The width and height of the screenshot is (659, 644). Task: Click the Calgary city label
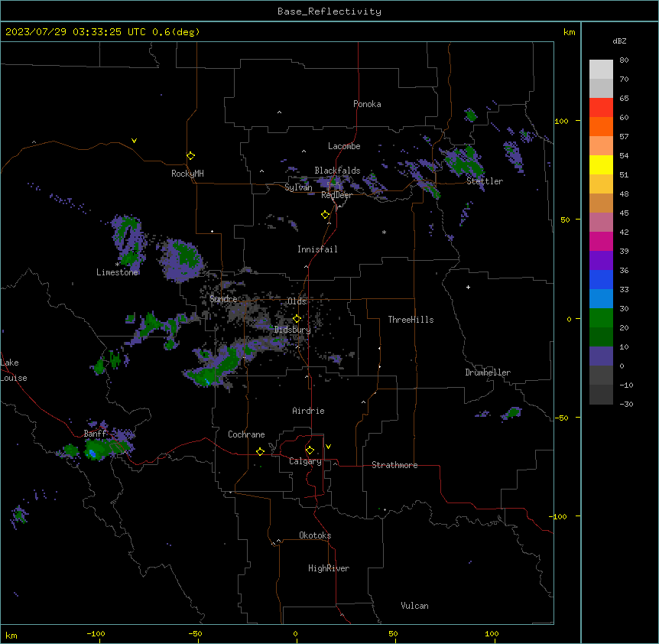(x=305, y=461)
